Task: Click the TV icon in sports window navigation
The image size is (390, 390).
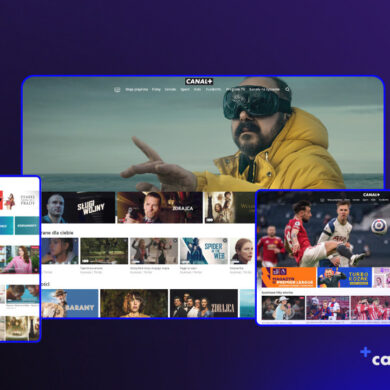Action: click(x=322, y=200)
